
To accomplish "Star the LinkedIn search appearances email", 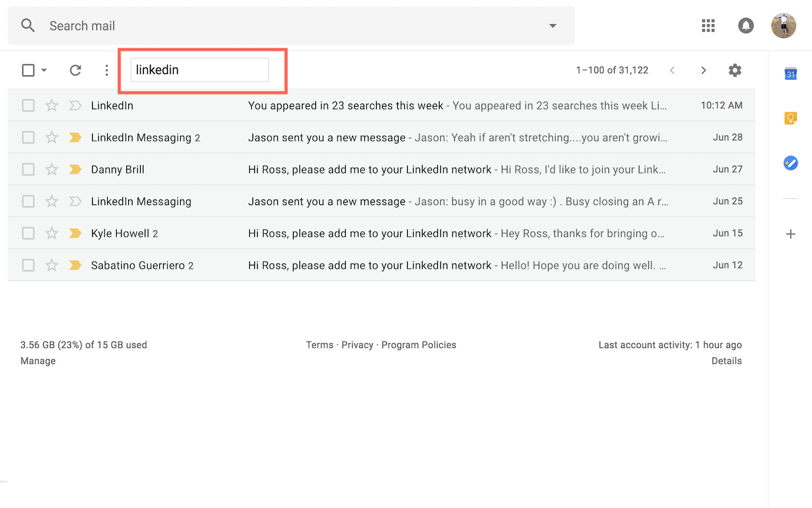I will pos(51,105).
